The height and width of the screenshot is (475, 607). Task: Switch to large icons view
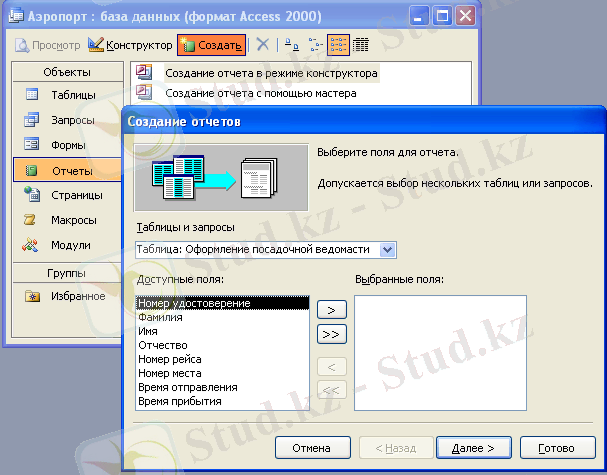pyautogui.click(x=291, y=45)
